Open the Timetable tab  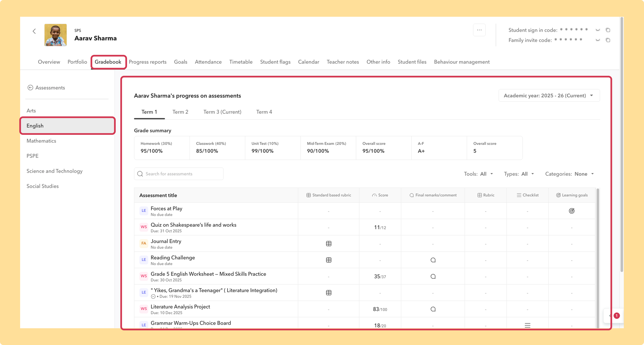pos(241,62)
